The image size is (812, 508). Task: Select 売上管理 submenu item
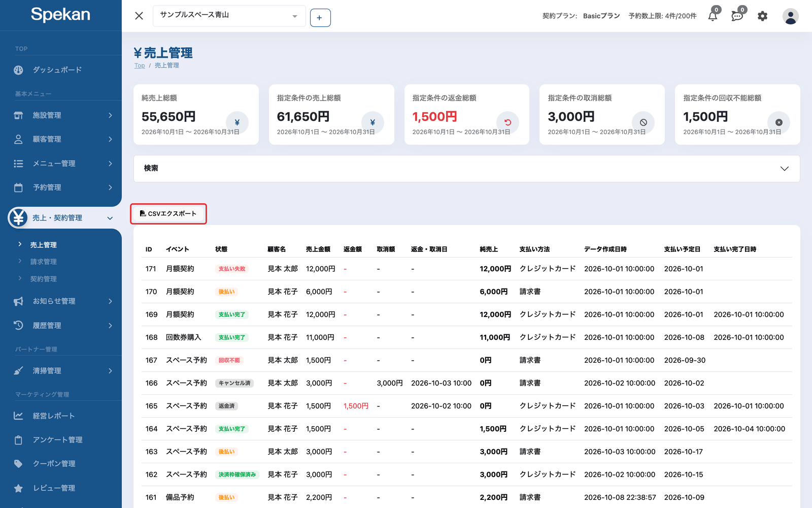point(43,245)
